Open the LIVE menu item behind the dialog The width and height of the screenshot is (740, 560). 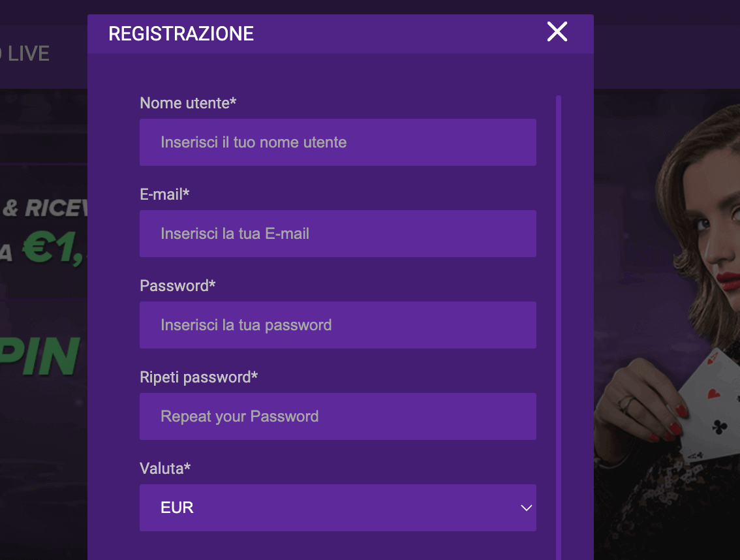click(x=28, y=54)
